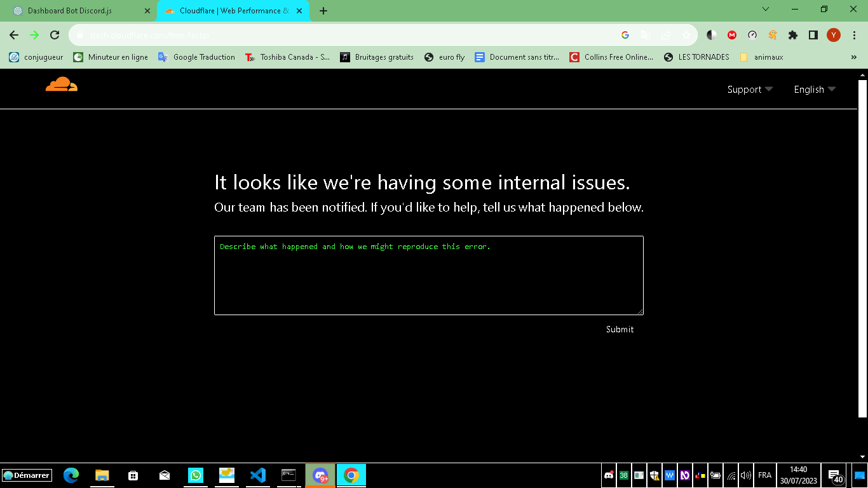Reload the current page

[55, 35]
